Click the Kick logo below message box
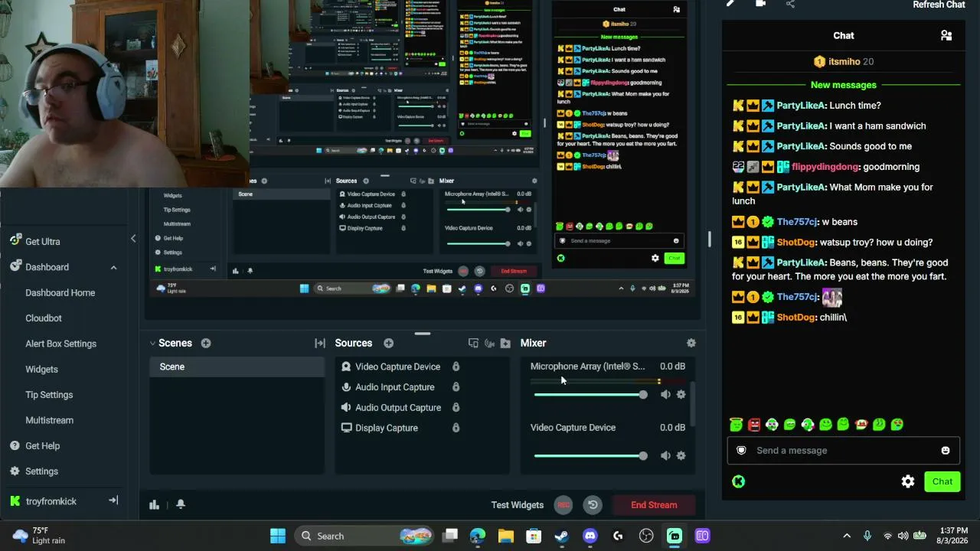 [x=738, y=481]
